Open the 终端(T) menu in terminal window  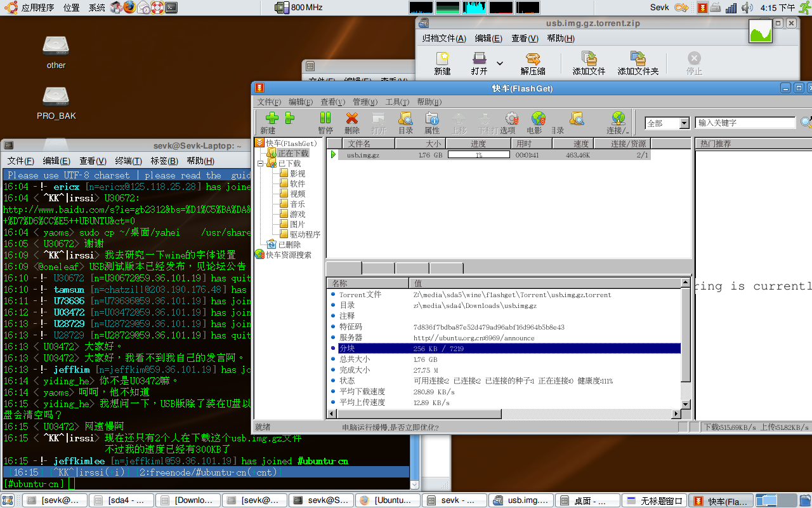[x=128, y=161]
